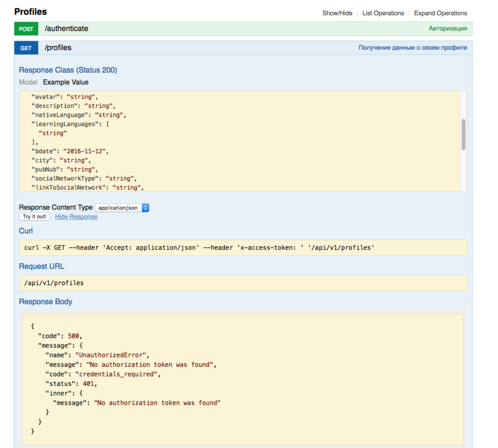Image resolution: width=498 pixels, height=448 pixels.
Task: Click the Try it out! button
Action: [x=35, y=217]
